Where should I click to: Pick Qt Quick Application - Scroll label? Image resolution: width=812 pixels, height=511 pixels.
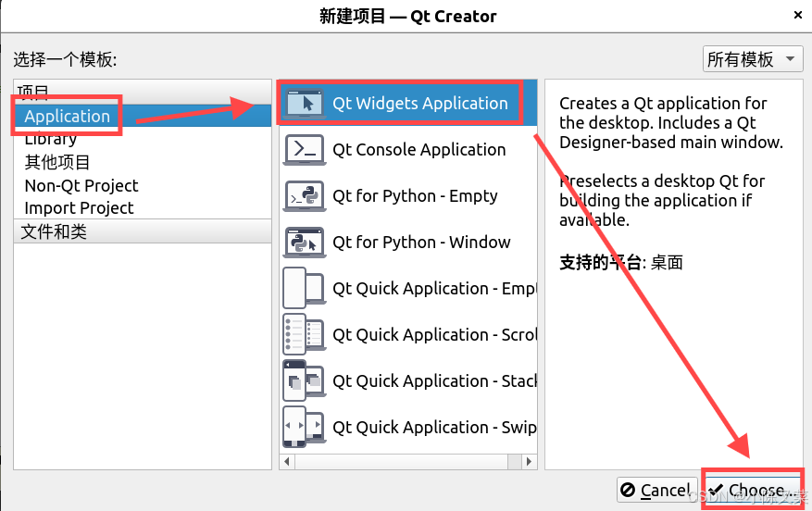(x=434, y=334)
